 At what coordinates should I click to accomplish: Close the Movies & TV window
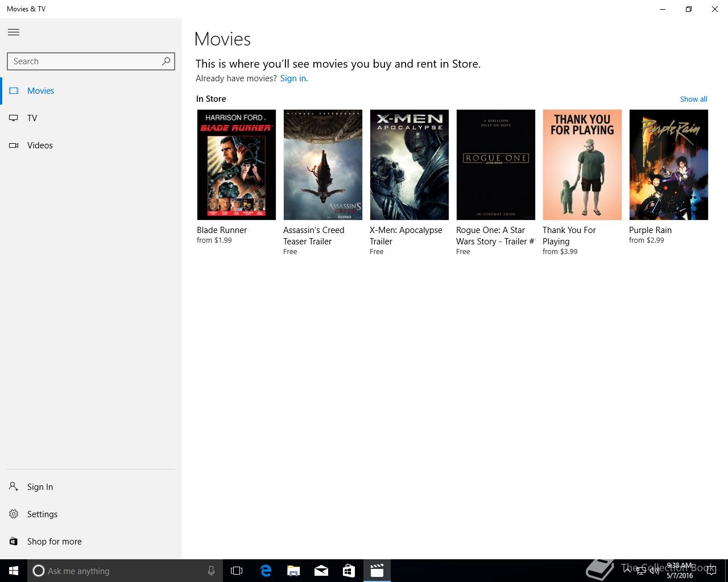click(715, 9)
